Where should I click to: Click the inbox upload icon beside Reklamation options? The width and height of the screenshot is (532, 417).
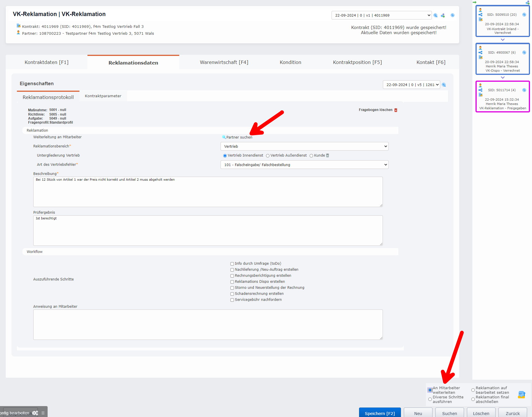click(x=521, y=395)
